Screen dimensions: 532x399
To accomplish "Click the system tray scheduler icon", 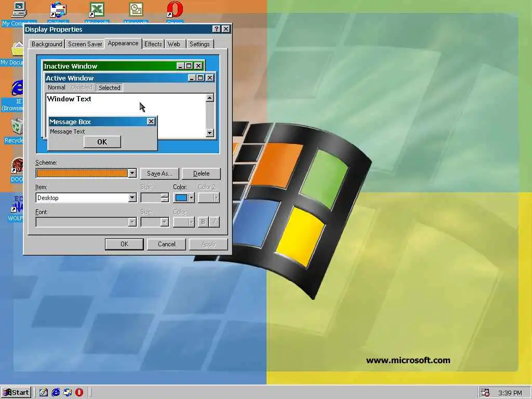I will point(485,393).
